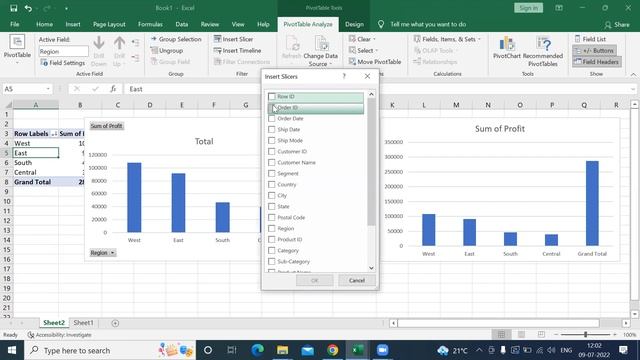Open the PivotTable options button
640x360 pixels.
pyautogui.click(x=17, y=50)
